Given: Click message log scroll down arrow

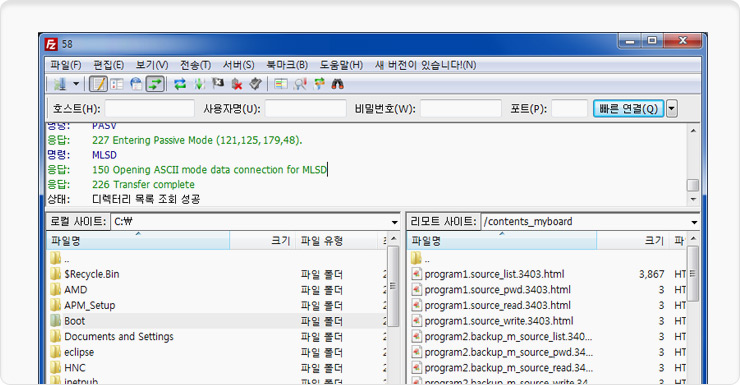Looking at the screenshot, I should (692, 200).
